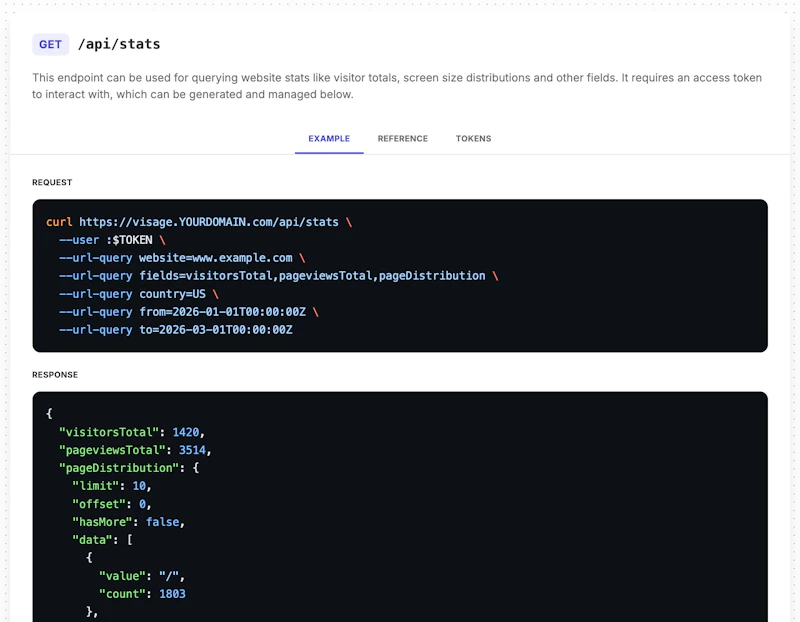Image resolution: width=800 pixels, height=622 pixels.
Task: Click the from=2026-01-01T00:00:00Z line
Action: pos(189,312)
